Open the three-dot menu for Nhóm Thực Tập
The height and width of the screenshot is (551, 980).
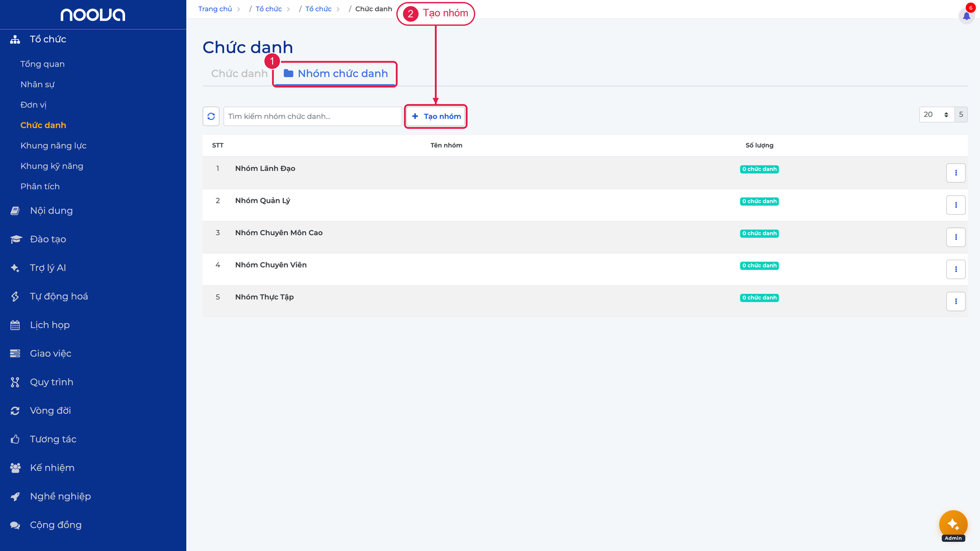pyautogui.click(x=956, y=301)
